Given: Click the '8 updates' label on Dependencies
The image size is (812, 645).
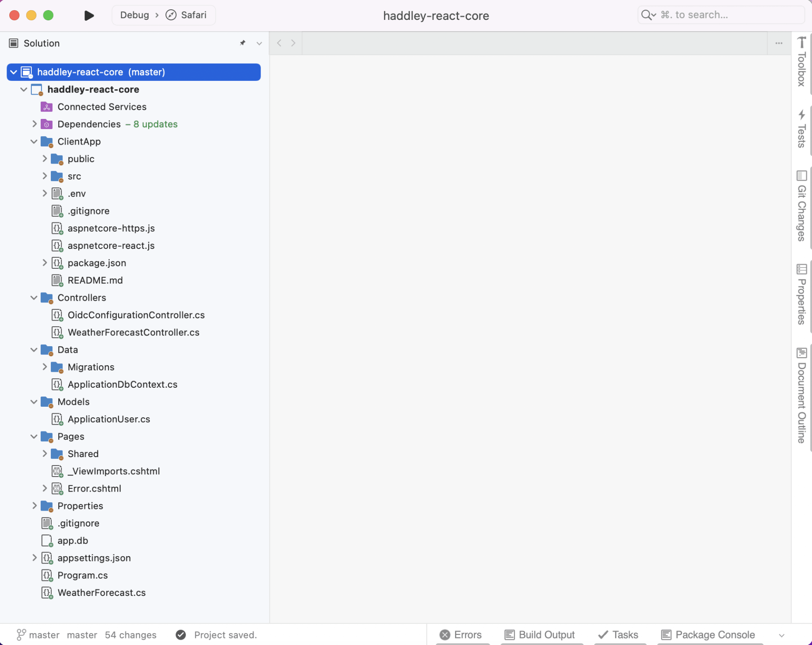Looking at the screenshot, I should 156,124.
